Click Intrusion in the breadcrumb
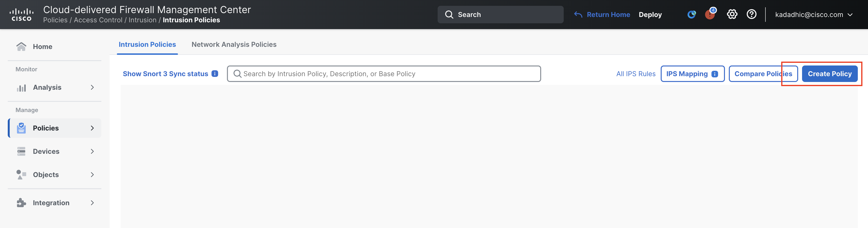868x228 pixels. point(143,20)
